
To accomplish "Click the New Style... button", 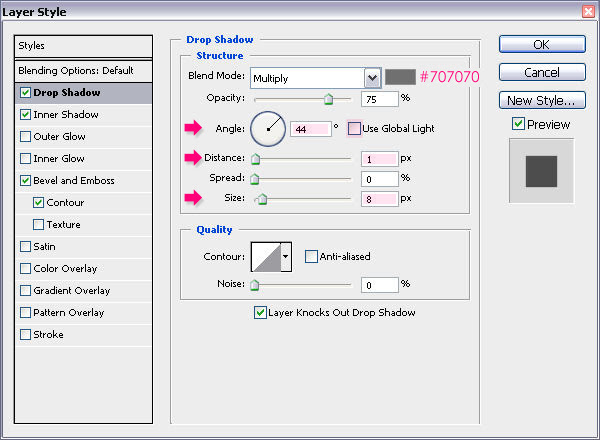I will point(542,101).
